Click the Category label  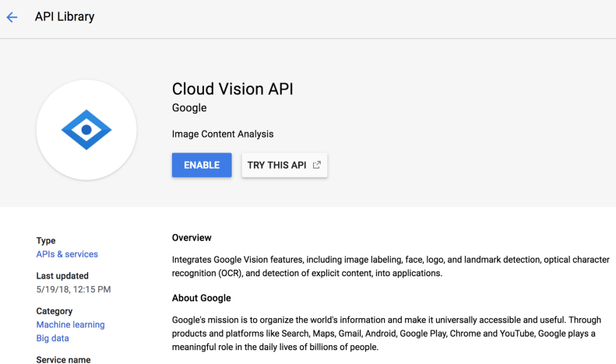[55, 311]
